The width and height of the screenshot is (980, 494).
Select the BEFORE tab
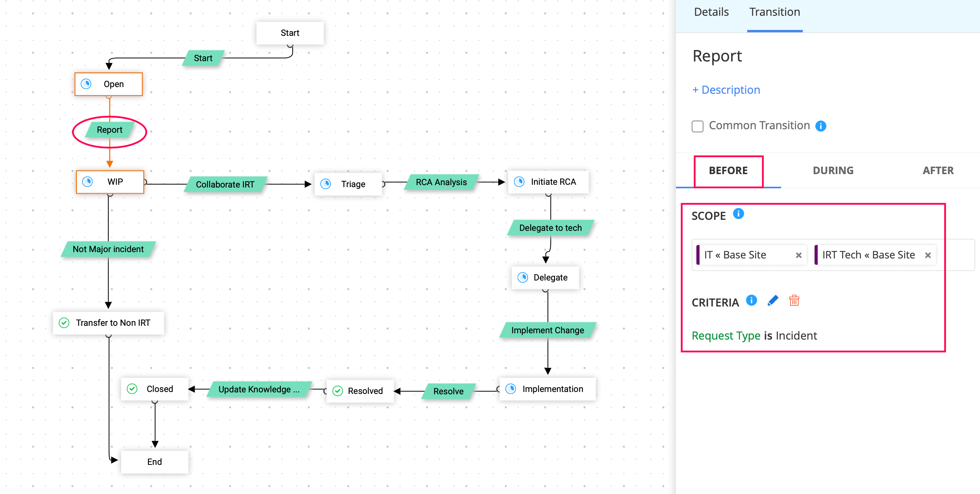[x=728, y=171]
